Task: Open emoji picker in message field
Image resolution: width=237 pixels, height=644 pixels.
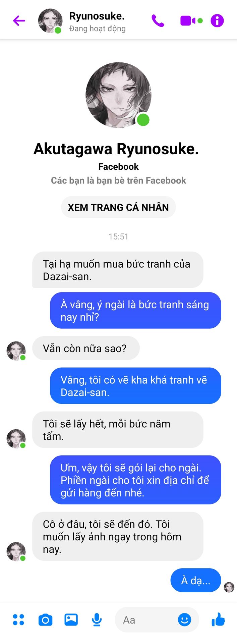Action: click(x=184, y=620)
